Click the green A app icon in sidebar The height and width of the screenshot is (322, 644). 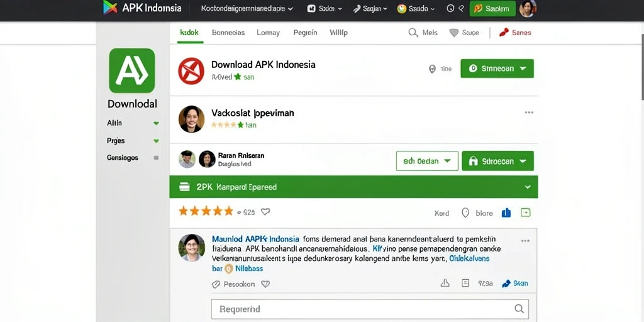132,70
